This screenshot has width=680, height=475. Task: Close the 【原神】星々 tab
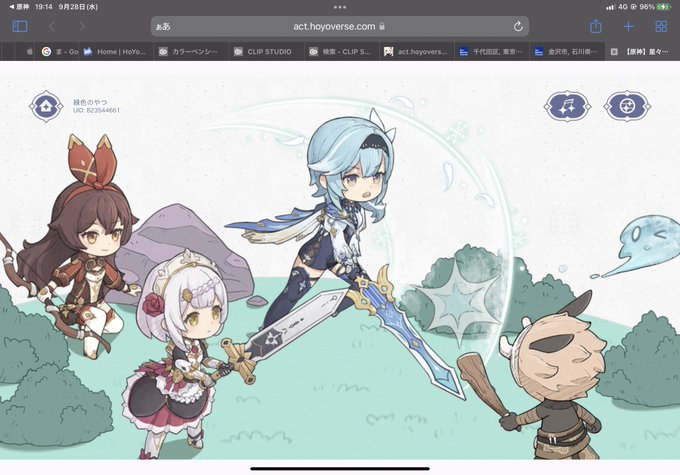coord(614,52)
